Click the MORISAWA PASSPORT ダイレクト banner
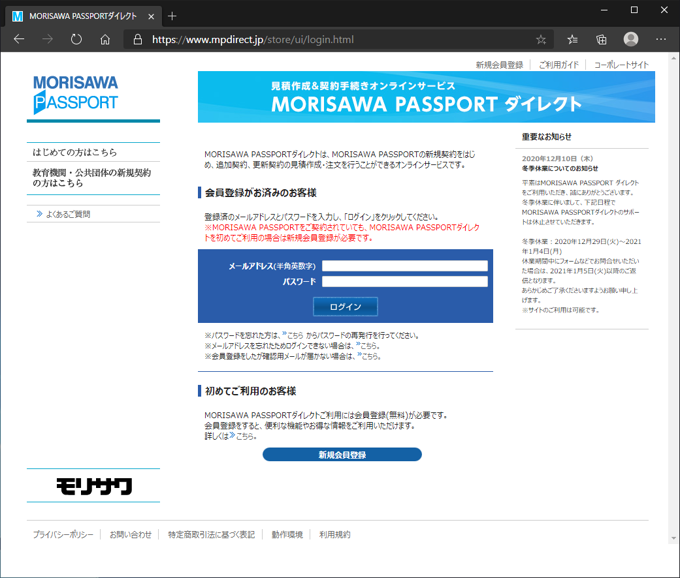 pos(426,97)
